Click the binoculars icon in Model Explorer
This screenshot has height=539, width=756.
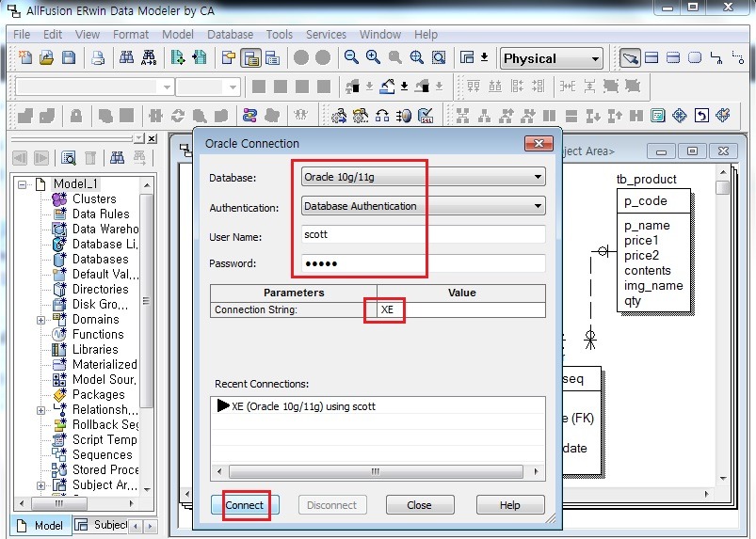(x=117, y=157)
